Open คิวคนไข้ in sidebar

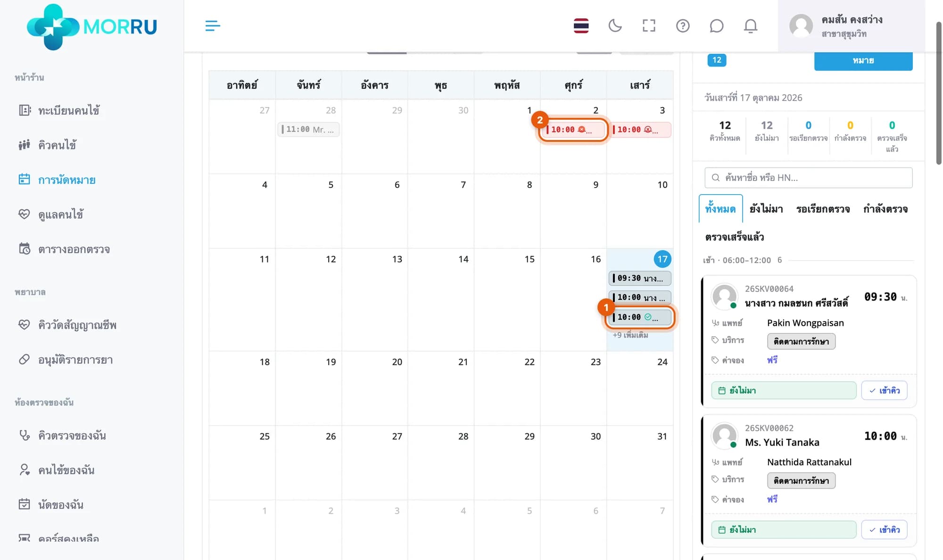point(47,145)
